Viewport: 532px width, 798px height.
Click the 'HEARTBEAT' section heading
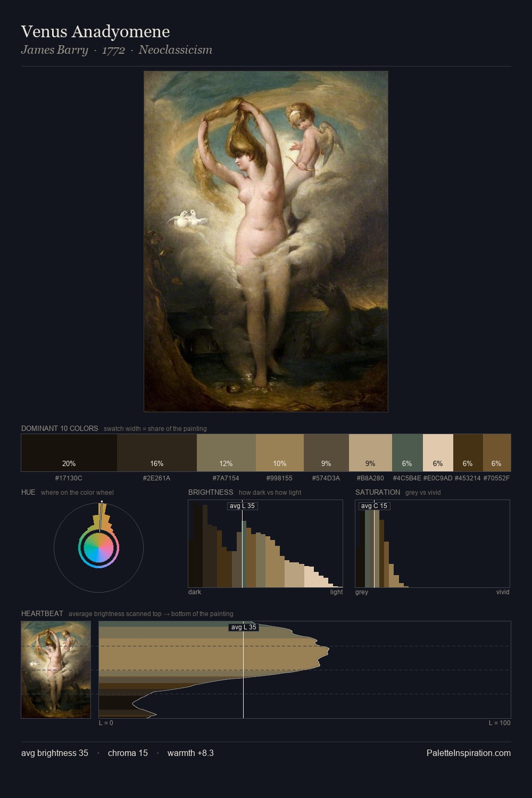(42, 613)
